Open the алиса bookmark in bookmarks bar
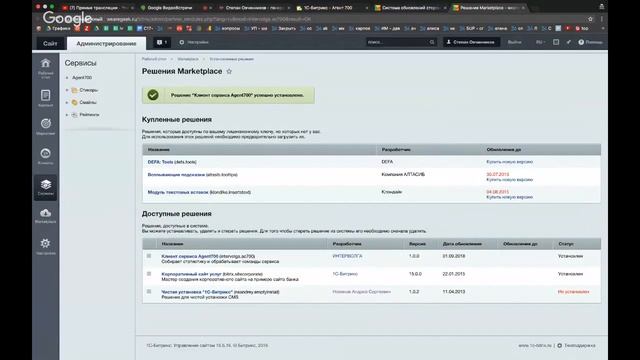The width and height of the screenshot is (640, 360). coord(429,29)
